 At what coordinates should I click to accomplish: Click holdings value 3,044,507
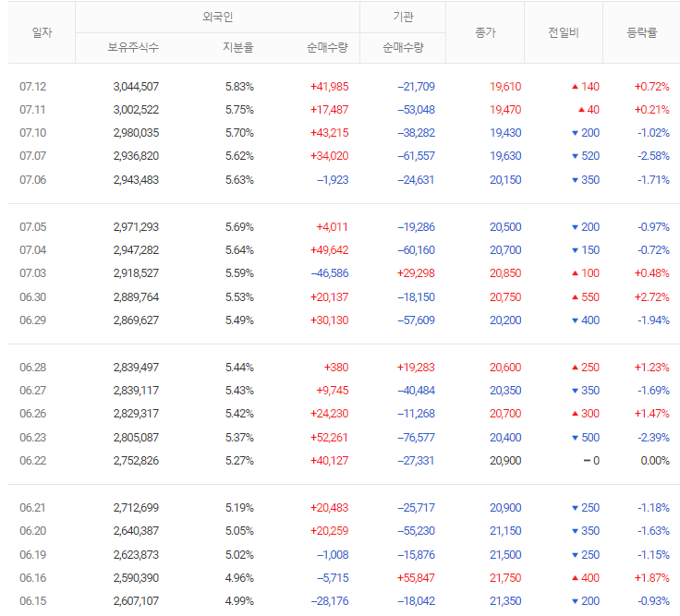[x=136, y=87]
